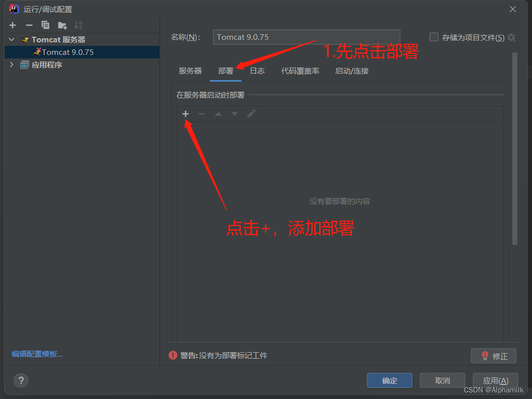The height and width of the screenshot is (399, 532).
Task: Click the 确定 button
Action: pyautogui.click(x=389, y=380)
